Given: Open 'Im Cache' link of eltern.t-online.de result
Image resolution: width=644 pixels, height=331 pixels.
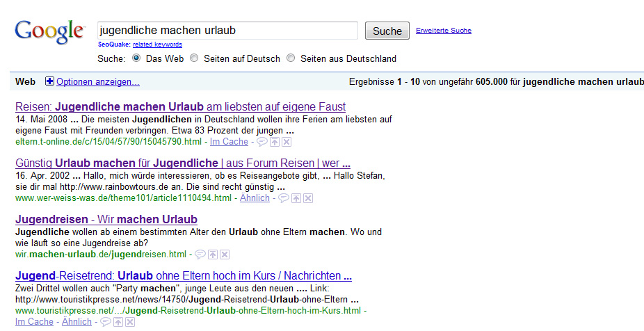Looking at the screenshot, I should coord(230,142).
